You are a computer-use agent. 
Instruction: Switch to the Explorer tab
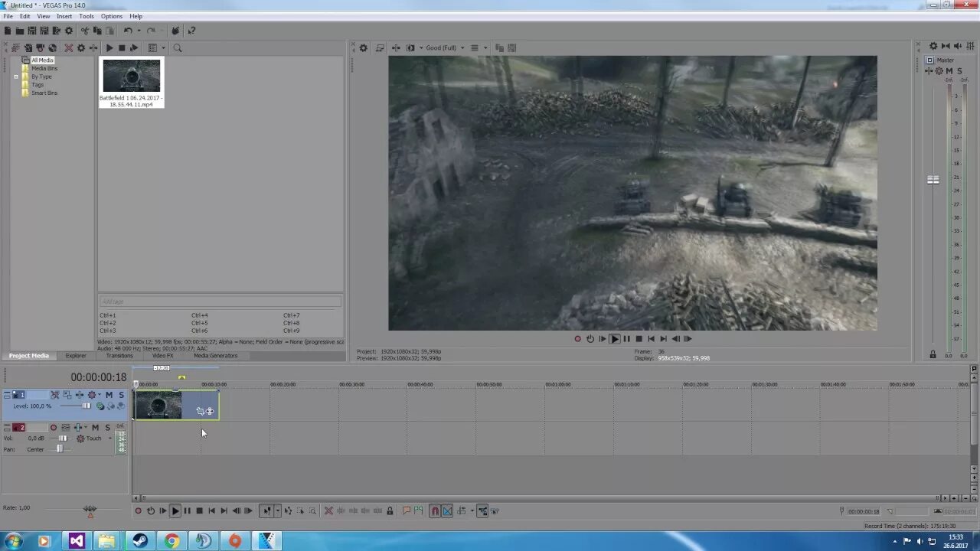(76, 356)
